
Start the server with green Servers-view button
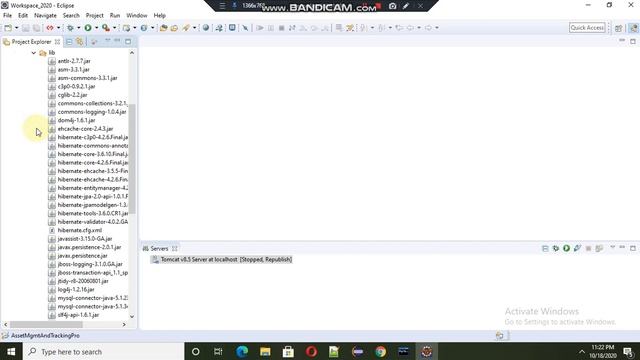point(566,248)
